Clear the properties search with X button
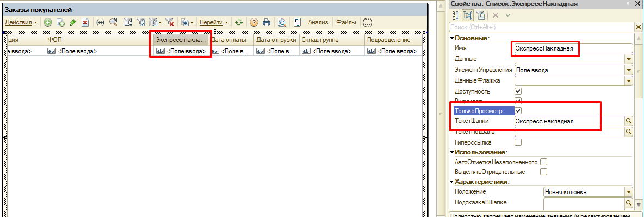The height and width of the screenshot is (217, 644). click(x=639, y=27)
